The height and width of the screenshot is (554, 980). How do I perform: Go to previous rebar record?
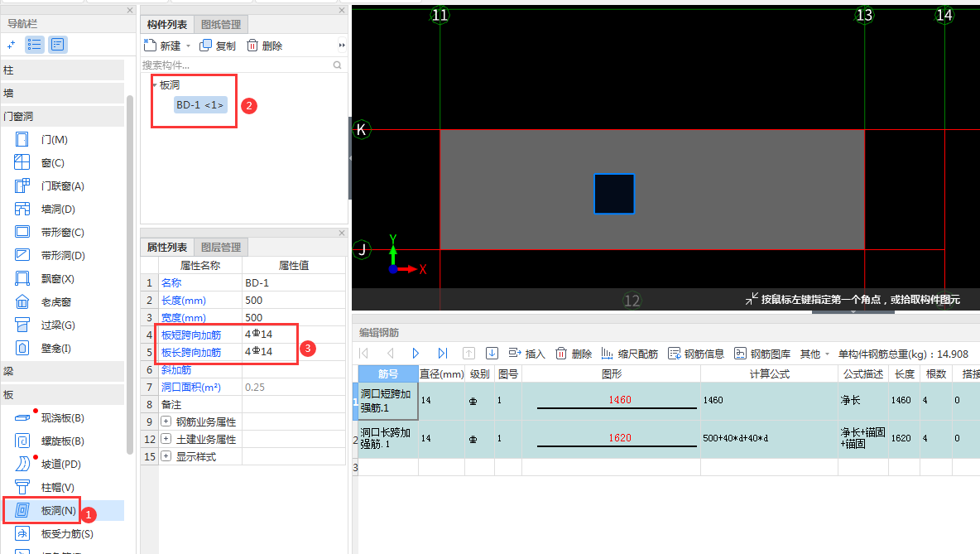(x=390, y=354)
